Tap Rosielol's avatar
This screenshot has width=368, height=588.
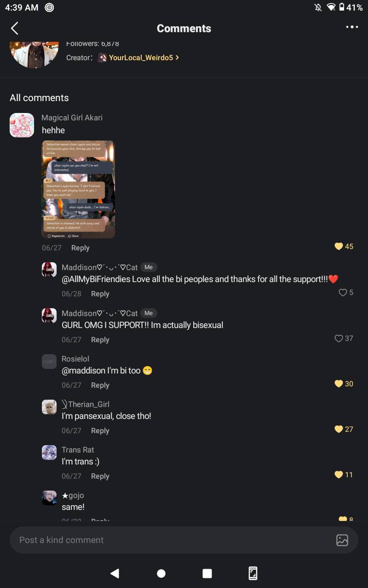[x=49, y=362]
